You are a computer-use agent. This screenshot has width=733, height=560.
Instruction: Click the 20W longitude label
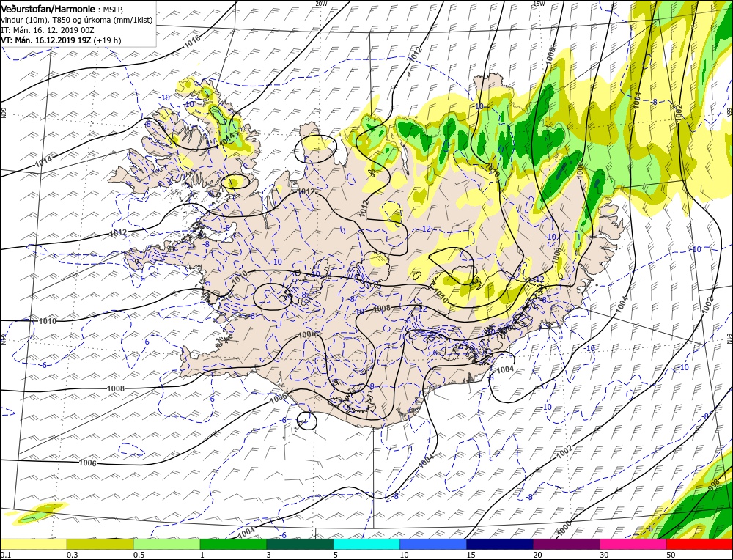click(x=321, y=3)
